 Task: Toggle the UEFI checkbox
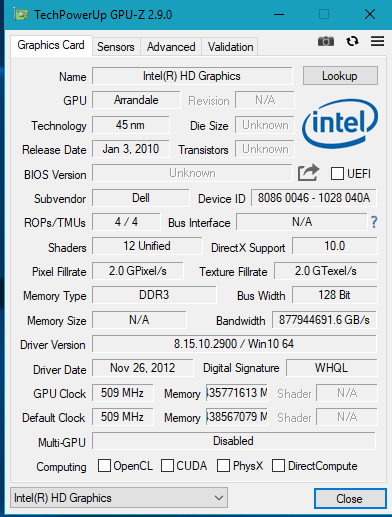[337, 174]
